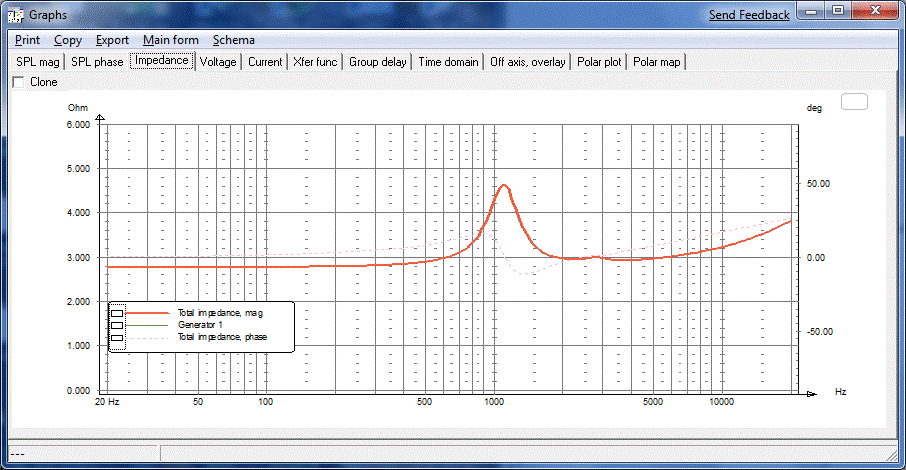Switch to the Polar plot tab

pos(599,62)
